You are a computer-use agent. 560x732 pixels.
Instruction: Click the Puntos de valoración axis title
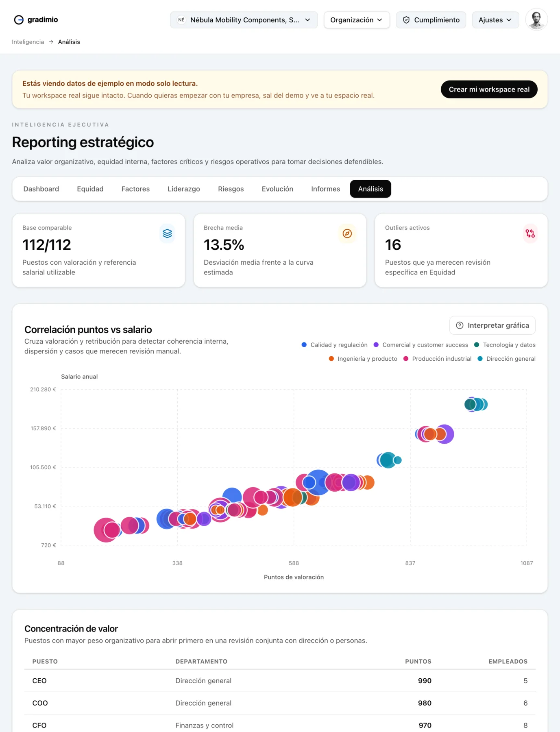click(x=294, y=577)
